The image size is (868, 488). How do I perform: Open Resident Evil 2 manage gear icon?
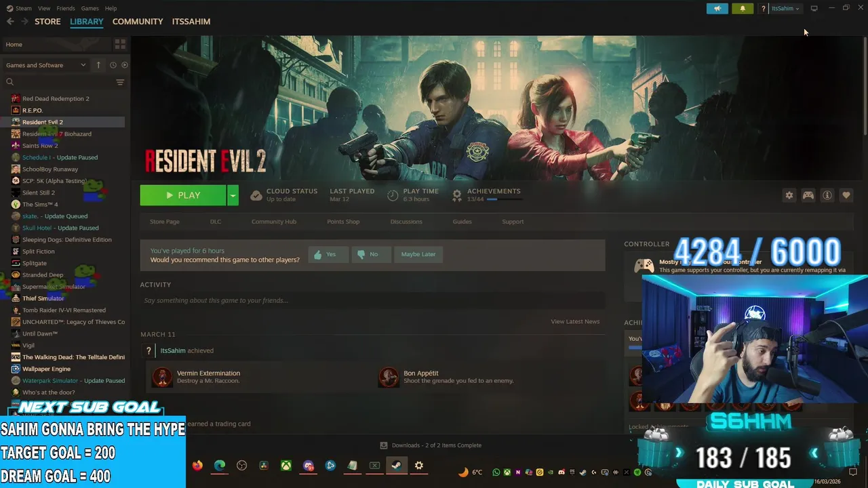789,195
